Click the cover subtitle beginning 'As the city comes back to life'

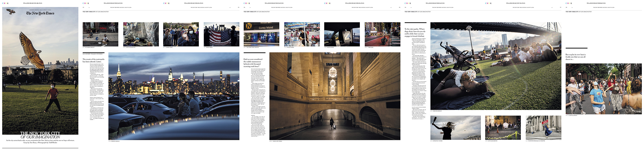(x=40, y=140)
